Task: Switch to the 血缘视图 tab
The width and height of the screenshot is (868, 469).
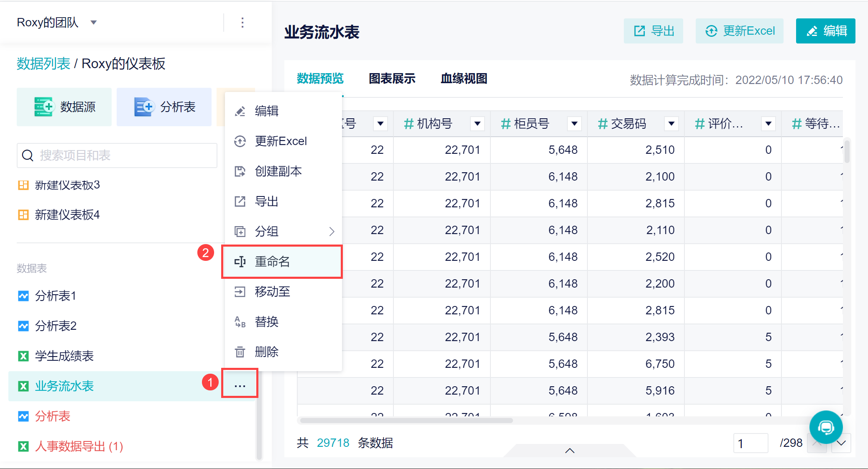Action: [x=464, y=79]
